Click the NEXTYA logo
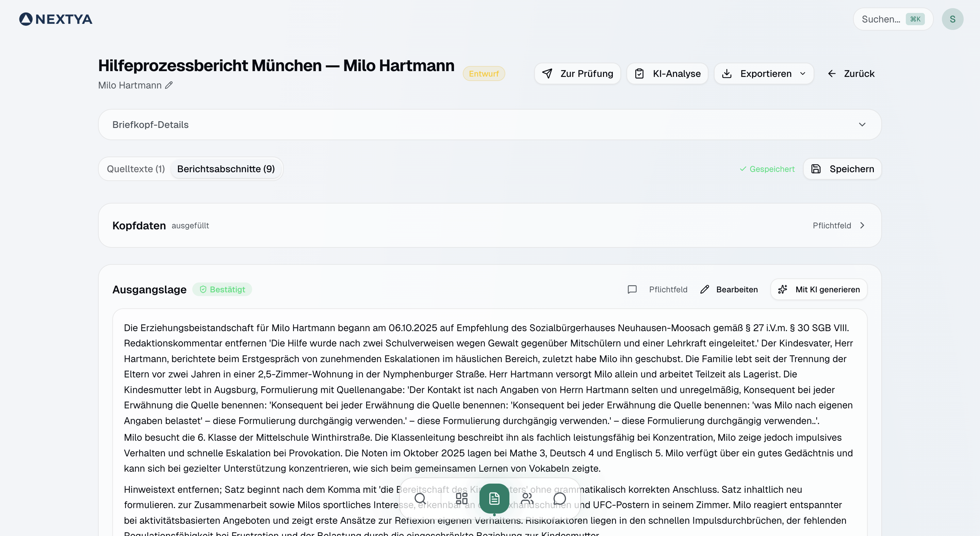980x536 pixels. (x=56, y=19)
